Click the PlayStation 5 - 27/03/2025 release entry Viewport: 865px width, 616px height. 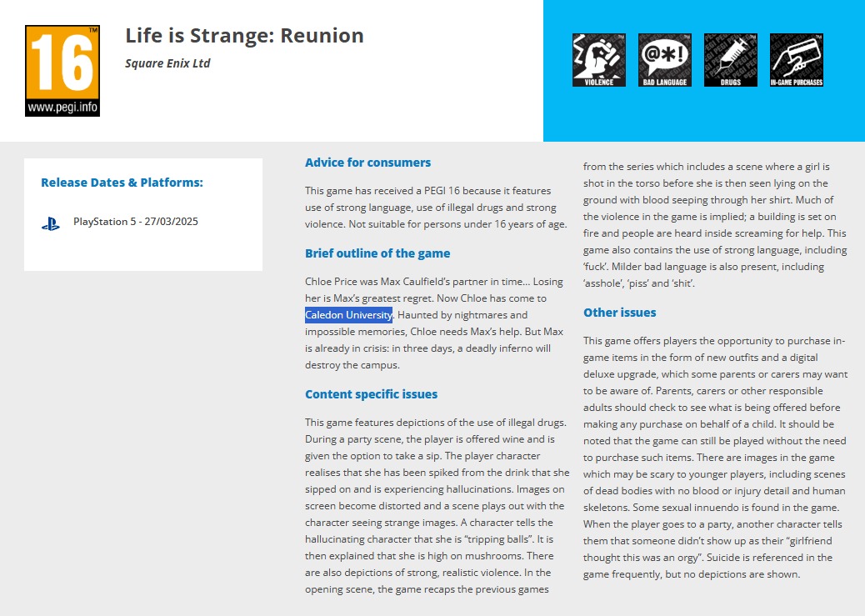pos(136,222)
